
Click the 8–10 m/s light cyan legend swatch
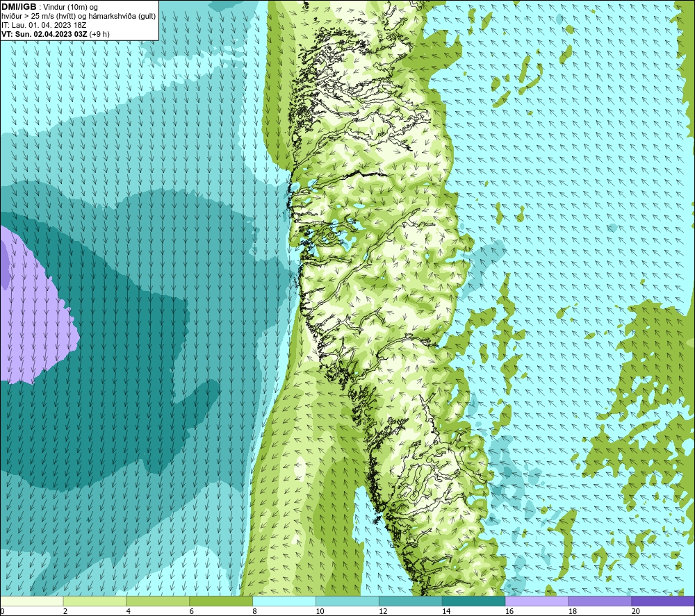point(284,601)
